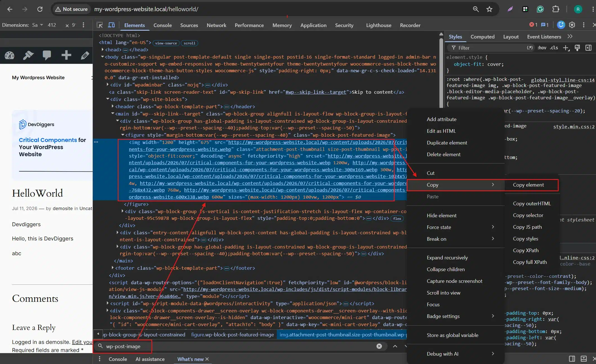Open drawer more options dots
The height and width of the screenshot is (364, 596).
[100, 359]
